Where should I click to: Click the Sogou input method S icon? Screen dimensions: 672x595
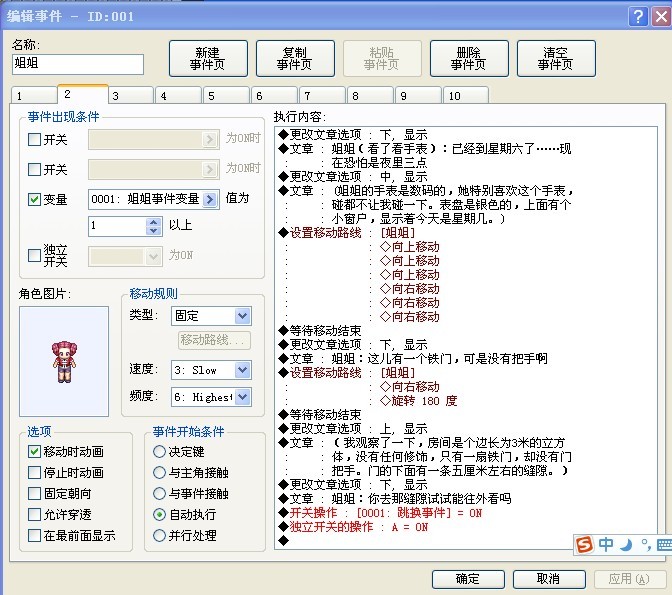585,544
